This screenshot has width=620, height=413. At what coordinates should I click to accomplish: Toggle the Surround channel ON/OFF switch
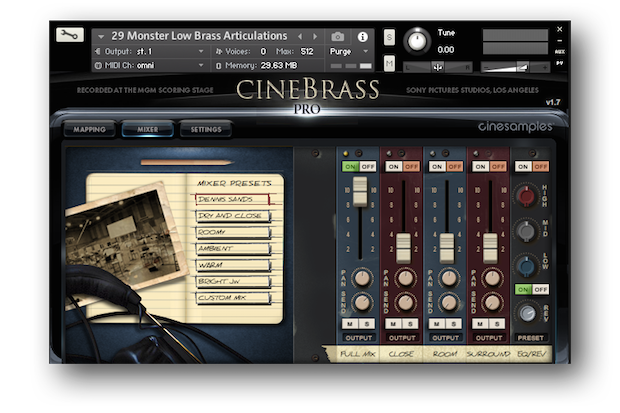490,167
